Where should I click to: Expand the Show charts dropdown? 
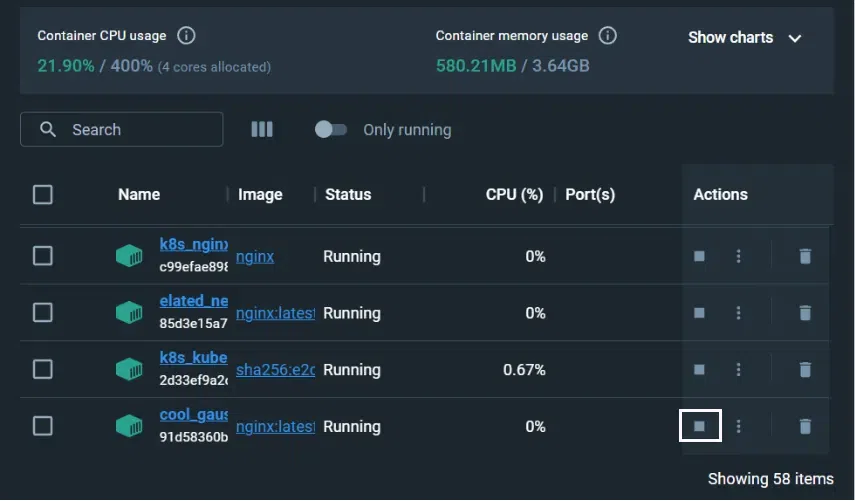point(745,37)
